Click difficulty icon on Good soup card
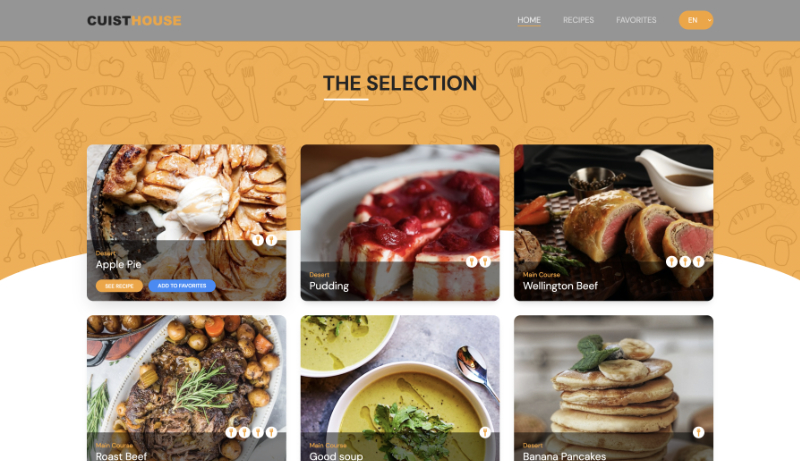This screenshot has height=461, width=800. click(485, 432)
